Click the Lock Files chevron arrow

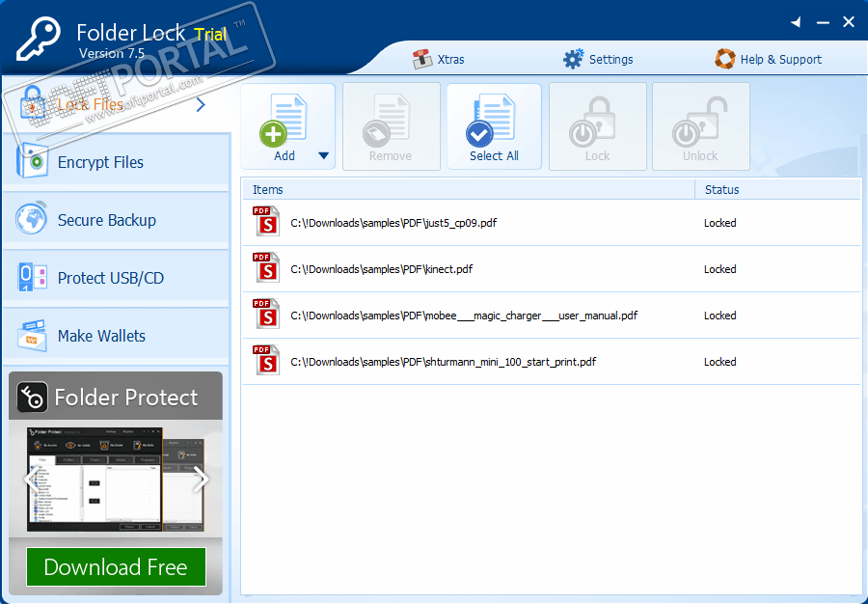[201, 104]
